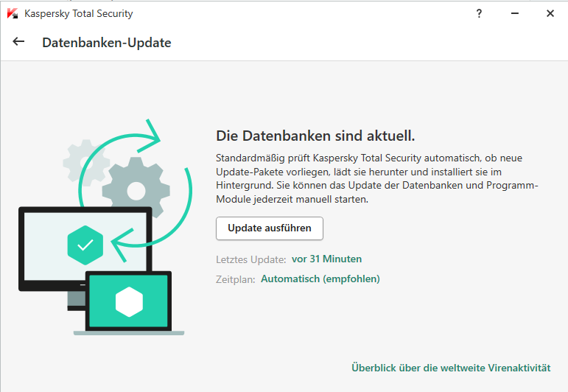Close the Kaspersky Total Security window

550,14
